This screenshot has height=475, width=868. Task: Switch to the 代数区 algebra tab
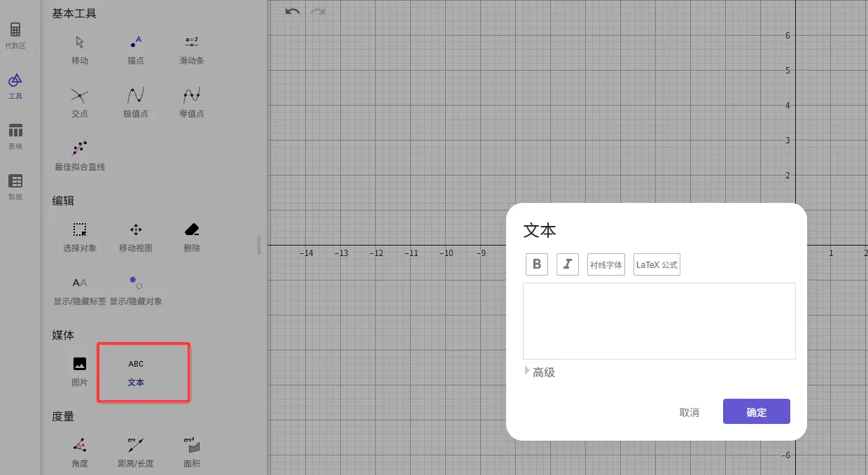pyautogui.click(x=15, y=36)
